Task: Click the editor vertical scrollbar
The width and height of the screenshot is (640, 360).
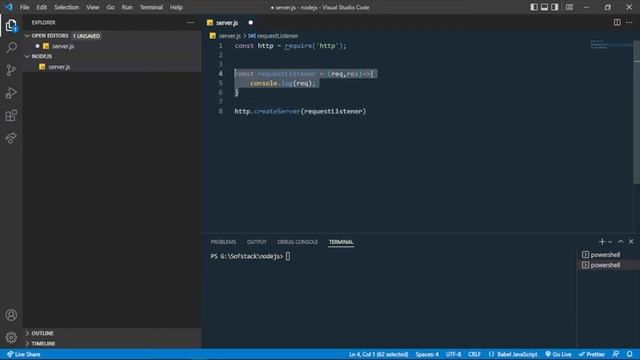Action: tap(636, 112)
